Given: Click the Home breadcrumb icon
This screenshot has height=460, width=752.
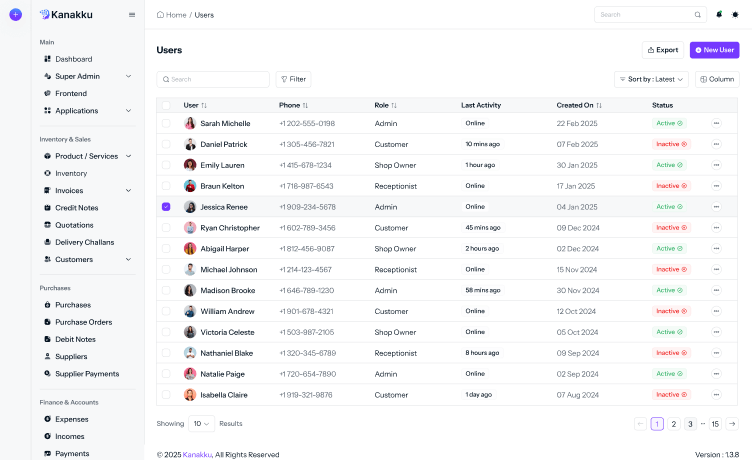Looking at the screenshot, I should 160,15.
